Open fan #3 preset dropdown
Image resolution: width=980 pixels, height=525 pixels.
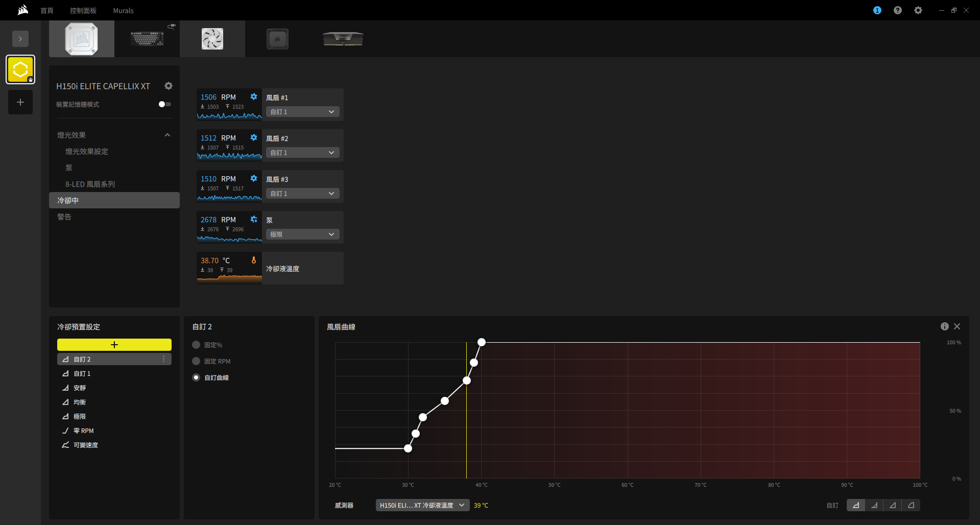pos(302,194)
